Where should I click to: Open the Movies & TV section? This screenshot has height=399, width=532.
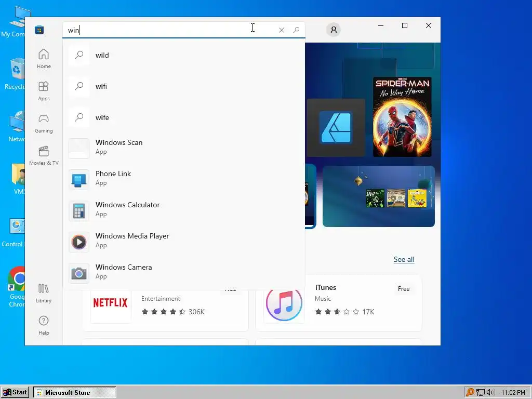point(44,155)
